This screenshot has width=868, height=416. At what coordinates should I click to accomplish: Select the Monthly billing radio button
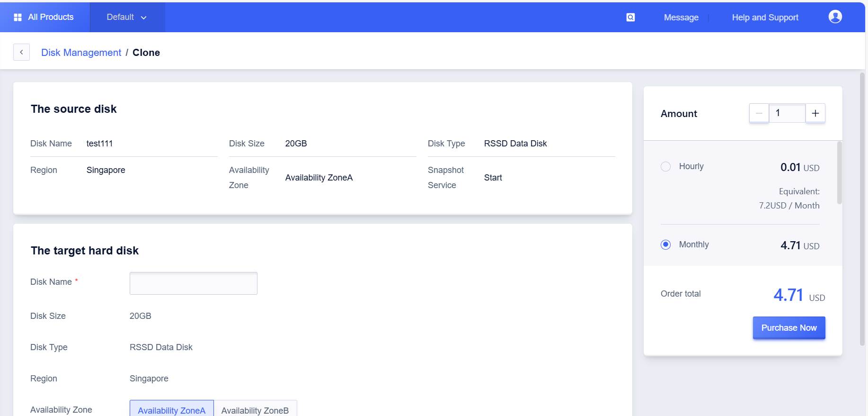pos(665,245)
